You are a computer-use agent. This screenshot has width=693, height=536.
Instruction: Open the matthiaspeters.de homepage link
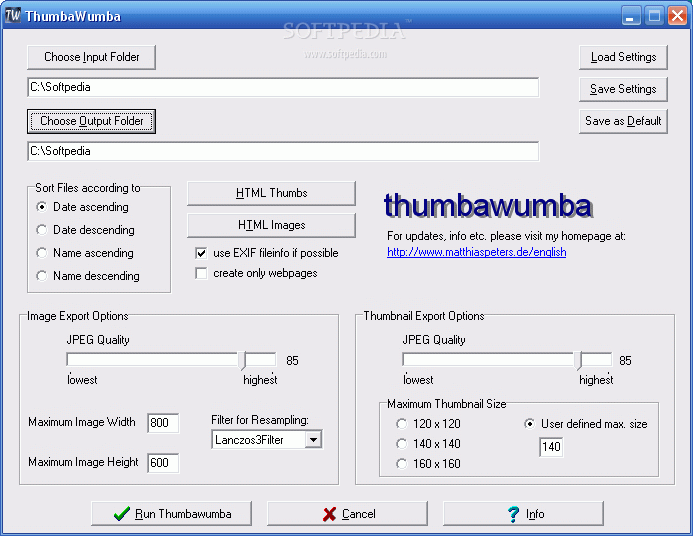(x=476, y=252)
